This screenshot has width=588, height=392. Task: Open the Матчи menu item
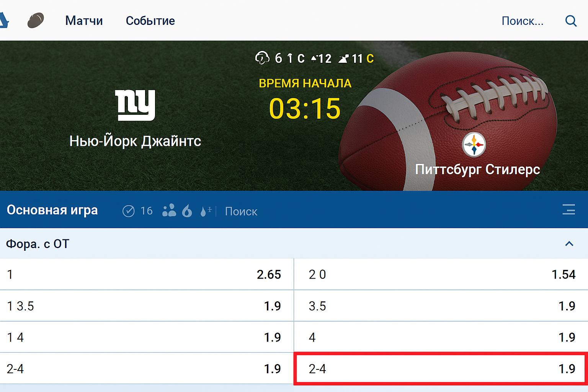[84, 21]
